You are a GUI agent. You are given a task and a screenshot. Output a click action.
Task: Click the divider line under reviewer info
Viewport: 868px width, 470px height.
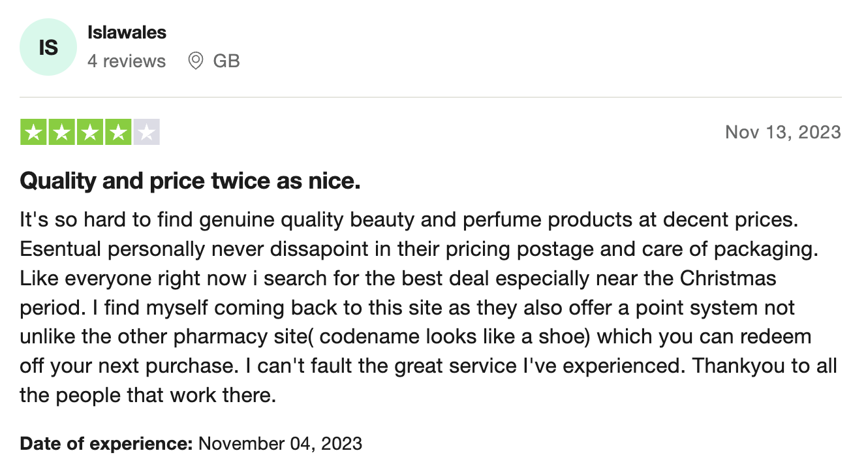pos(431,97)
